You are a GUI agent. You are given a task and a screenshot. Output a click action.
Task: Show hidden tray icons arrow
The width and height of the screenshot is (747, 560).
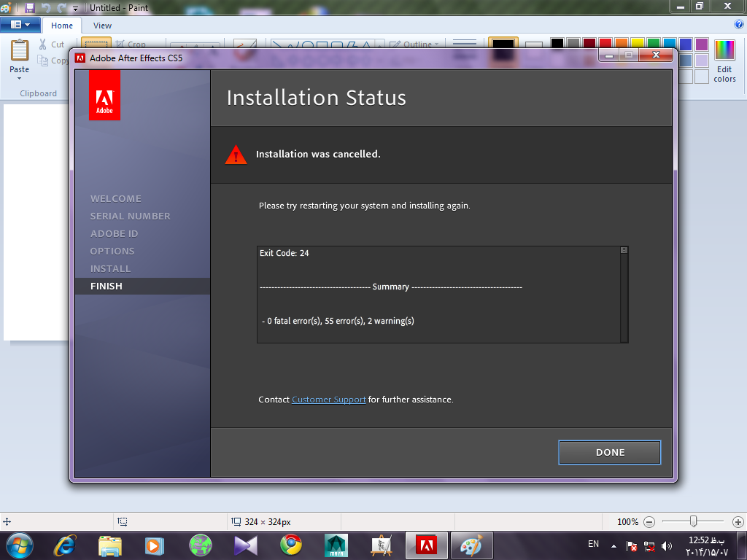[x=614, y=546]
